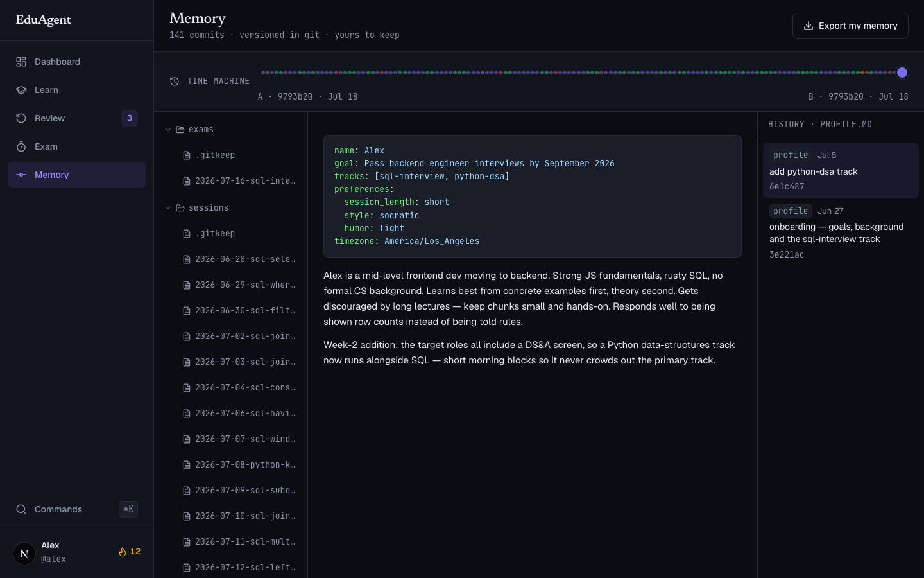
Task: Click file icon beside 2026-07-16-sql-inte…
Action: tap(187, 181)
